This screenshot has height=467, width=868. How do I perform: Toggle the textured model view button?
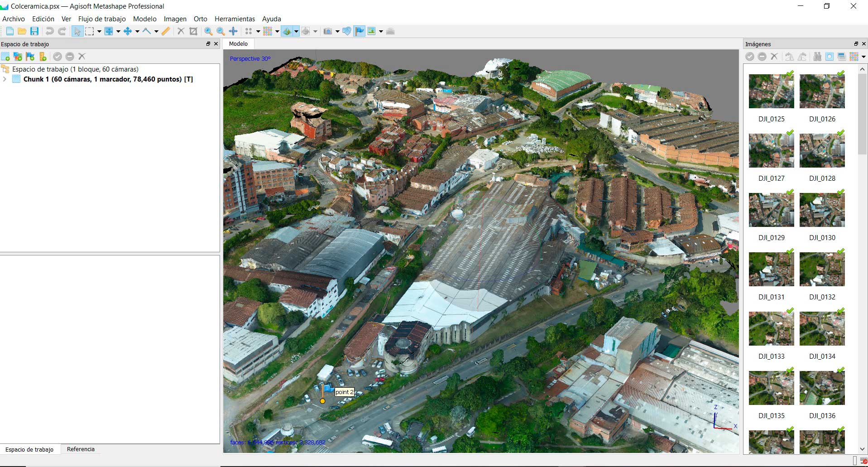click(286, 31)
